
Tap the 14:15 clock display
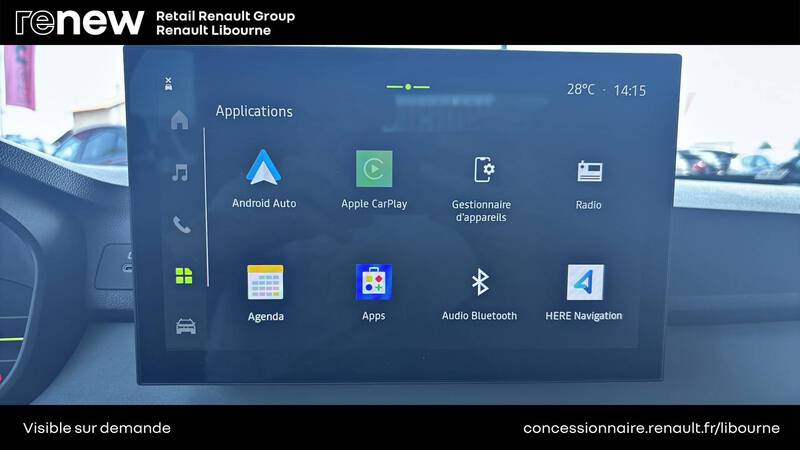tap(630, 91)
